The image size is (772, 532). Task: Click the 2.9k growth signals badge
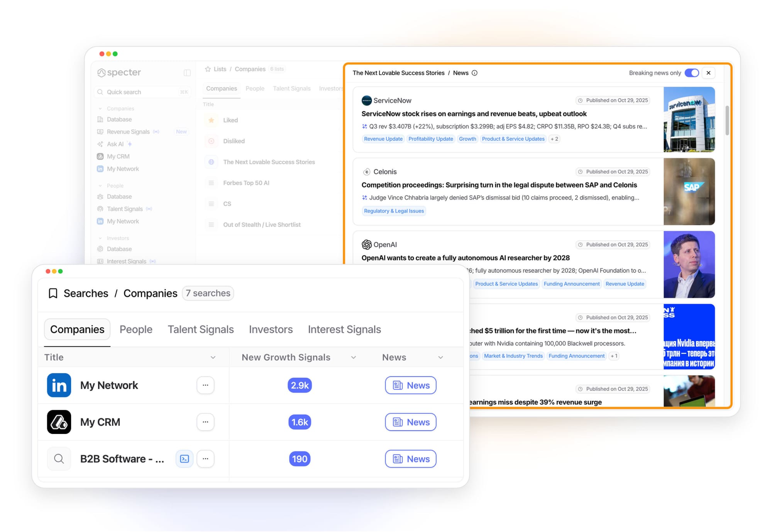click(300, 385)
